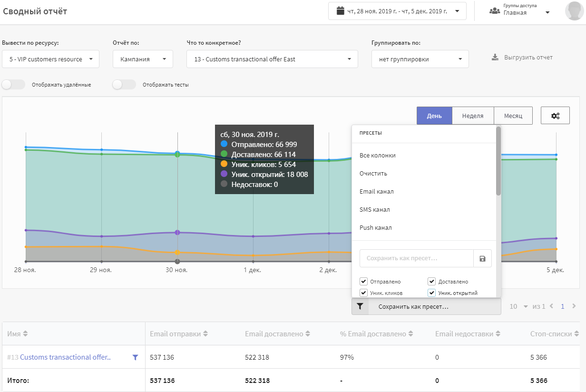Image resolution: width=586 pixels, height=392 pixels.
Task: Open the нет группировки grouping dropdown
Action: click(420, 59)
